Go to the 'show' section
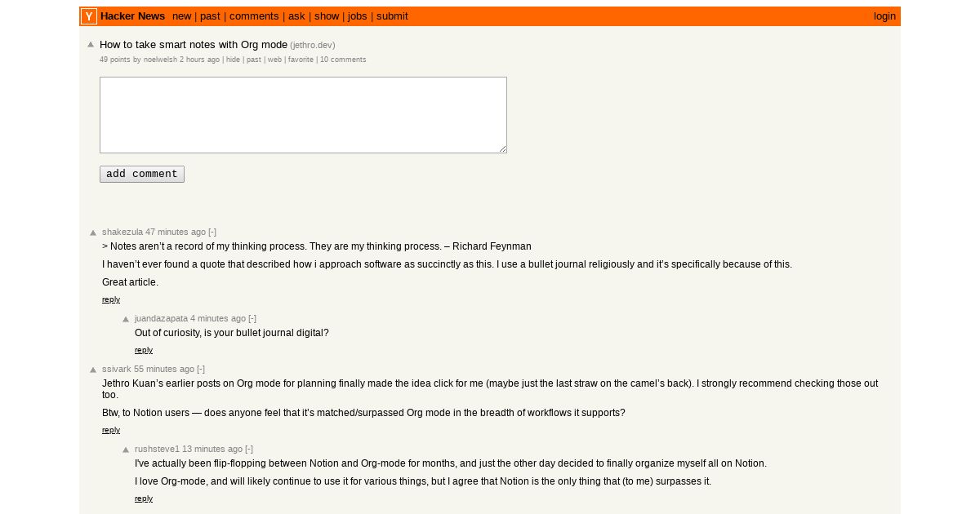 tap(327, 16)
